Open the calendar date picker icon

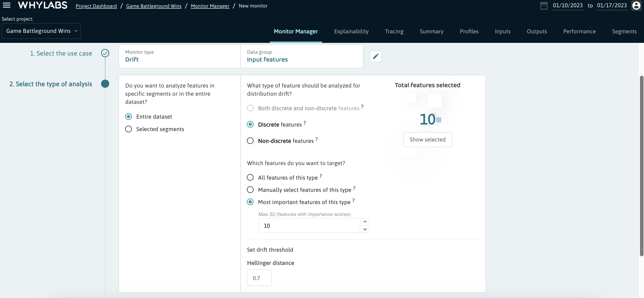click(544, 5)
